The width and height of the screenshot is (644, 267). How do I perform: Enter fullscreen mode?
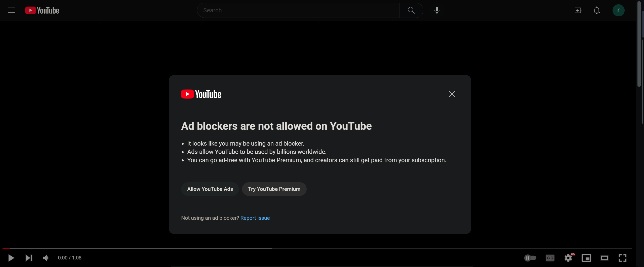623,258
